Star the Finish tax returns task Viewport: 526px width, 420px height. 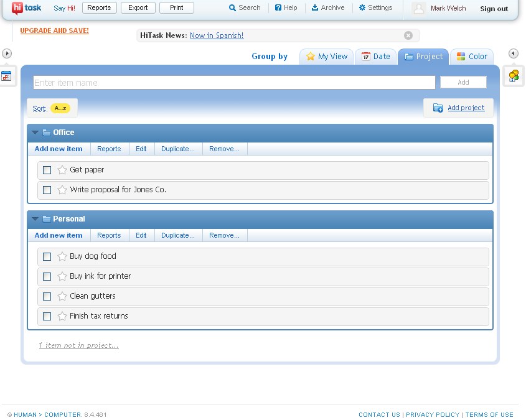(62, 316)
